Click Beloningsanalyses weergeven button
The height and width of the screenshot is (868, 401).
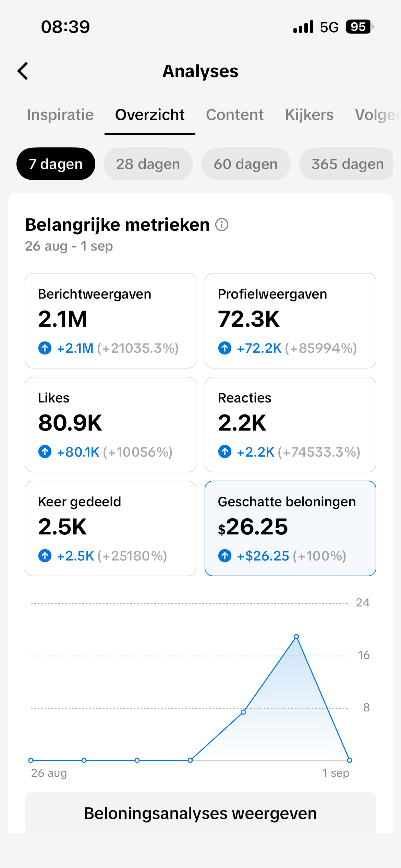[x=200, y=813]
